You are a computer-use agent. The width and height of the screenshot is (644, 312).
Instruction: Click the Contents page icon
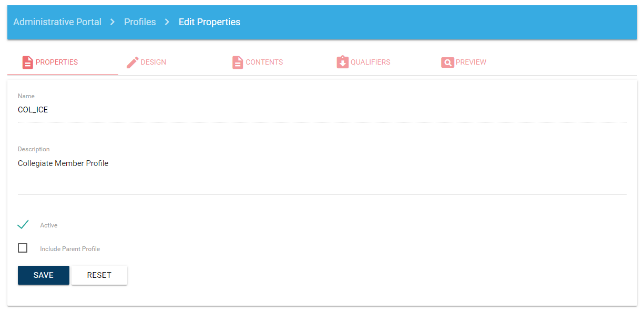pyautogui.click(x=238, y=63)
